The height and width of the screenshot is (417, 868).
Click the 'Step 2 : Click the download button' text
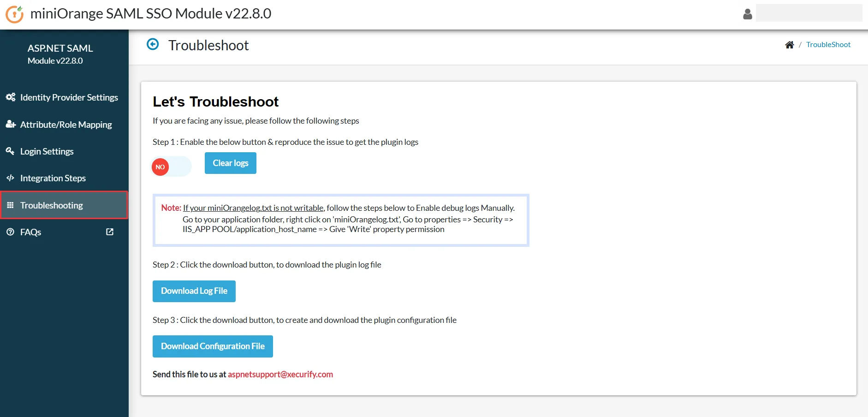point(267,265)
